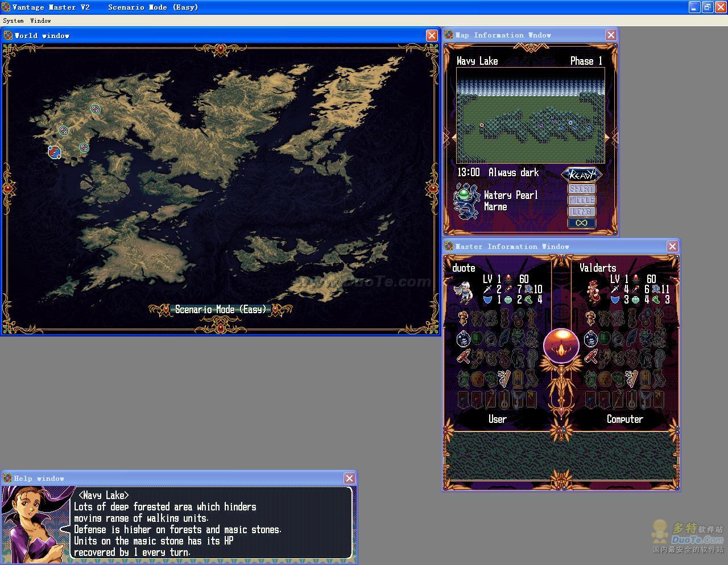
Task: Minimize the Vantage Master V2 main window
Action: coord(694,7)
